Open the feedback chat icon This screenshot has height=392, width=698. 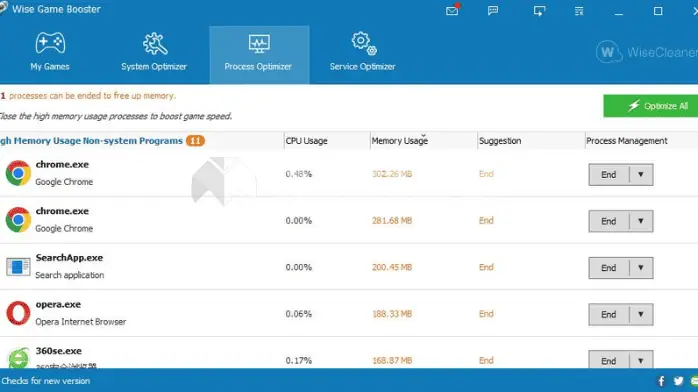[493, 11]
